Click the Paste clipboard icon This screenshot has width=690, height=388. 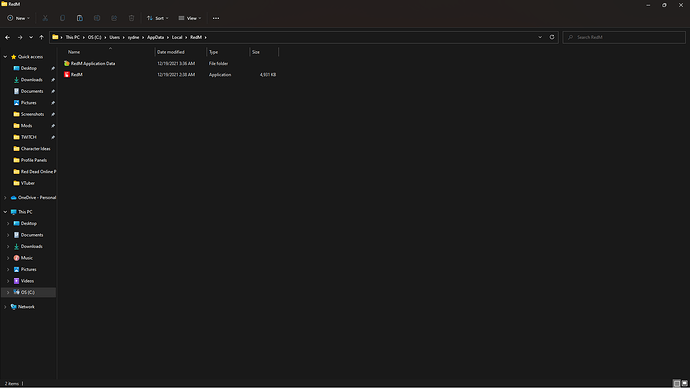click(x=80, y=18)
